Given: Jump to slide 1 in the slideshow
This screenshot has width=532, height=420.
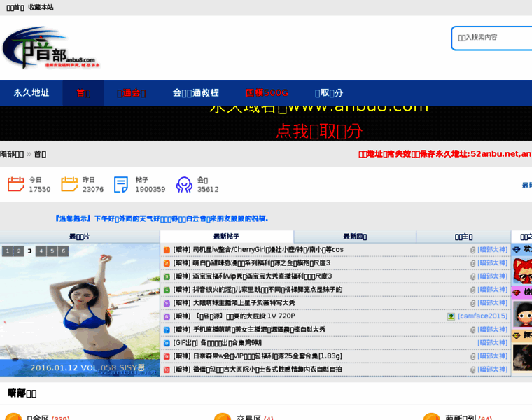Looking at the screenshot, I should pos(7,251).
